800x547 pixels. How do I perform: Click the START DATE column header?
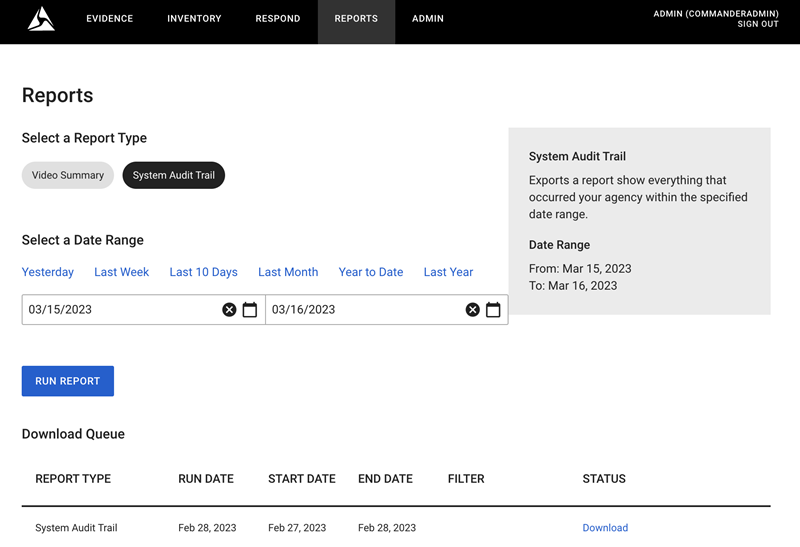pyautogui.click(x=302, y=479)
